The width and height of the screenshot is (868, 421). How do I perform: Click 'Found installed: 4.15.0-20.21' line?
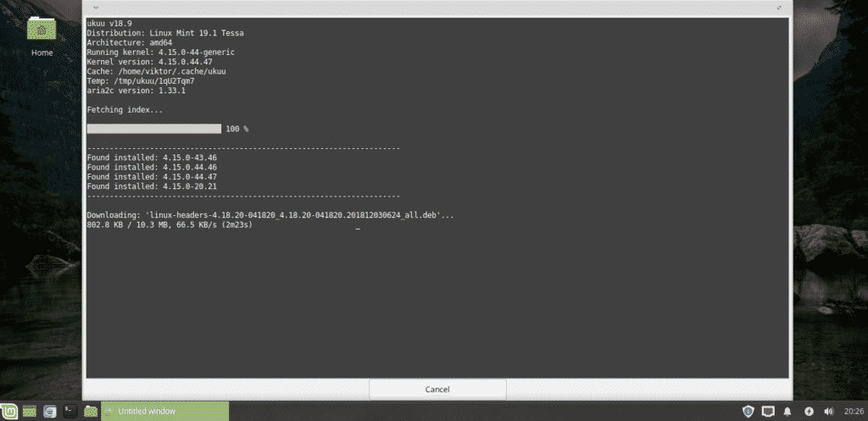pyautogui.click(x=152, y=186)
